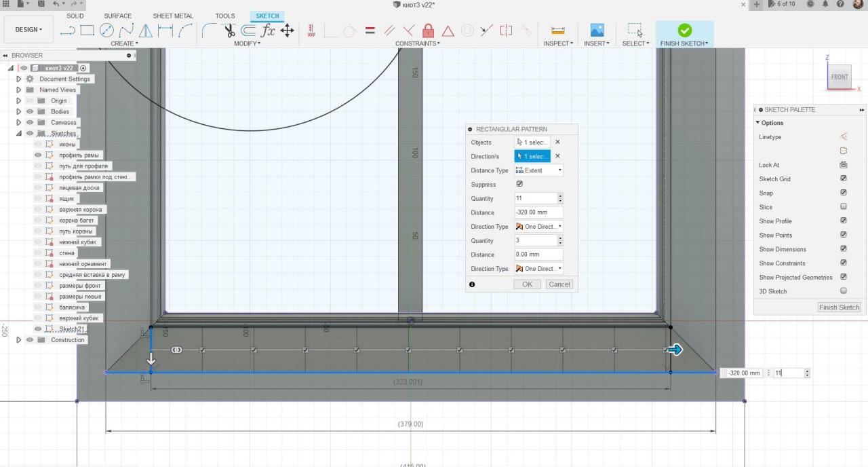Click the Look At icon in palette

click(x=844, y=165)
